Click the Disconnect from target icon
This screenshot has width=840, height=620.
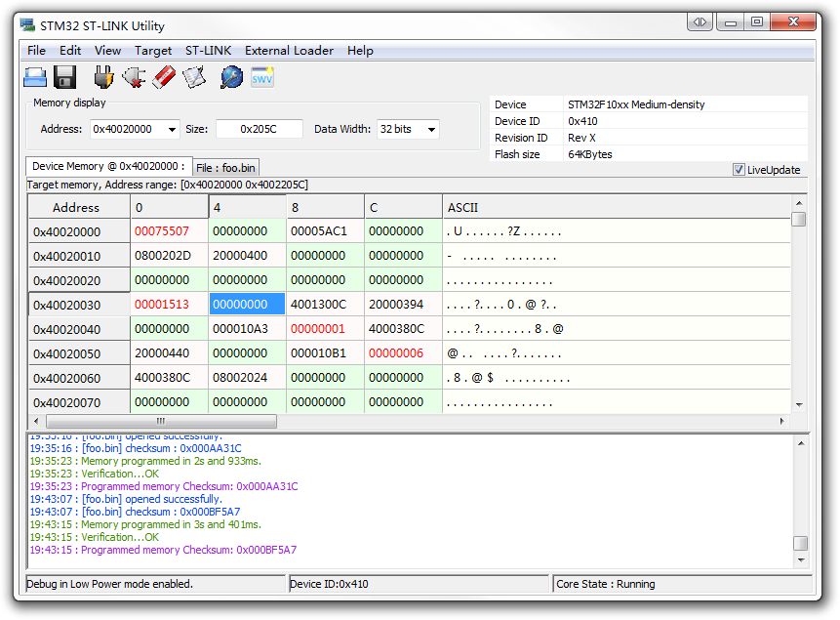point(134,78)
